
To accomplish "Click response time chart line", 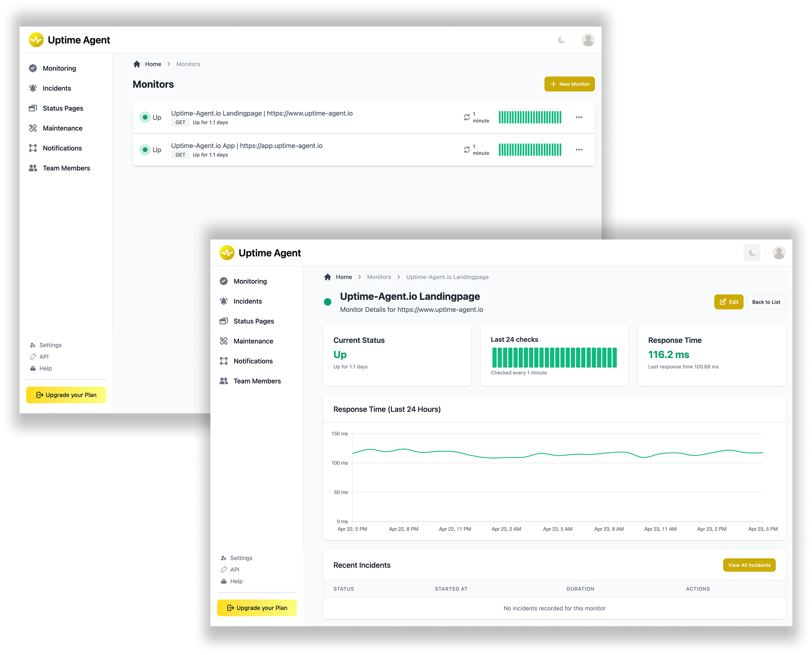I will click(558, 453).
